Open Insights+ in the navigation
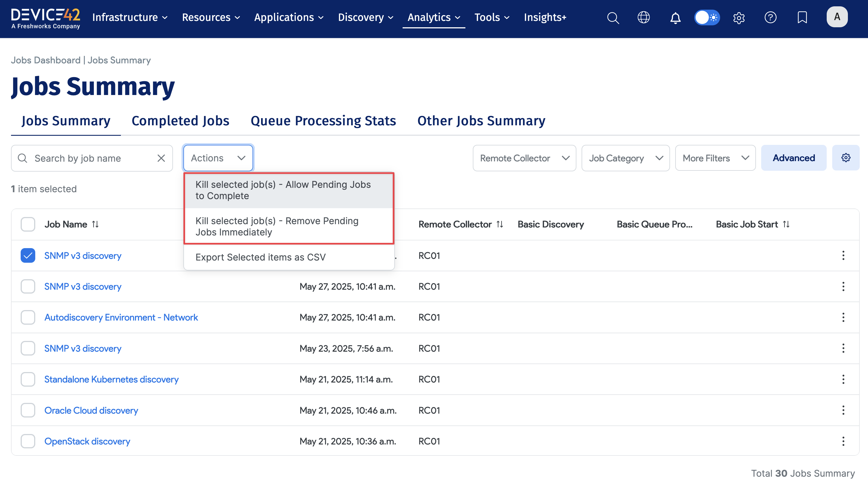 coord(545,17)
